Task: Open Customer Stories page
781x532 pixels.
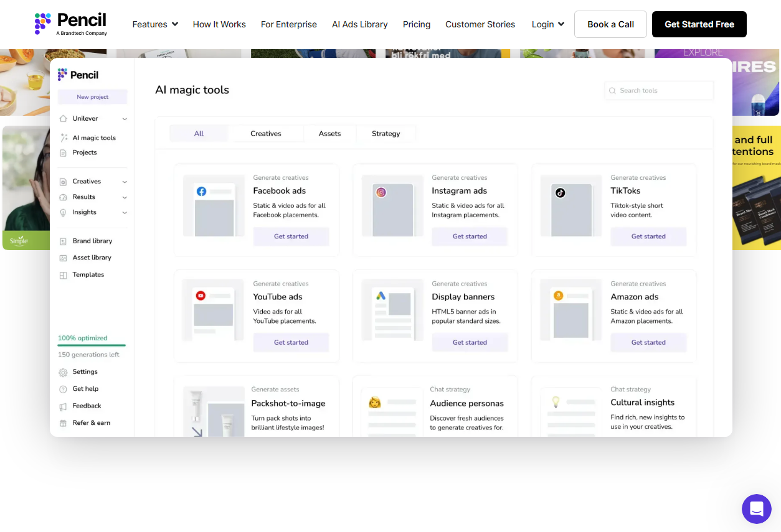Action: pos(480,24)
